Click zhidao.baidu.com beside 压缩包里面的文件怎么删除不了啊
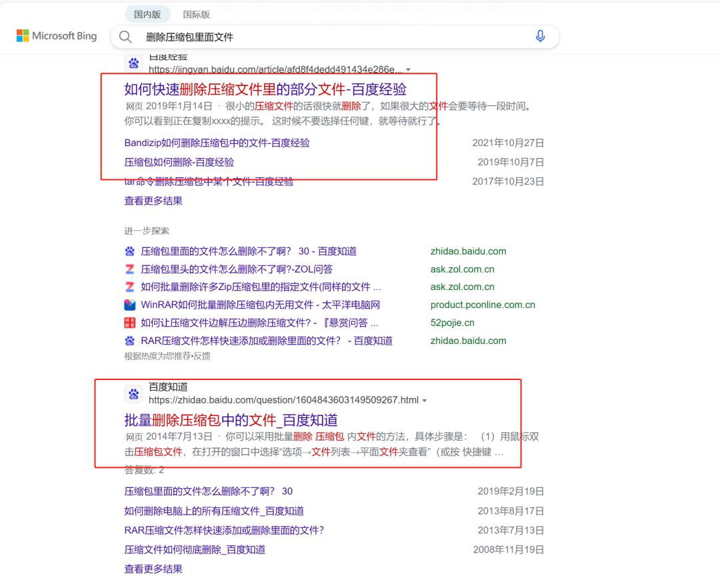 (469, 251)
